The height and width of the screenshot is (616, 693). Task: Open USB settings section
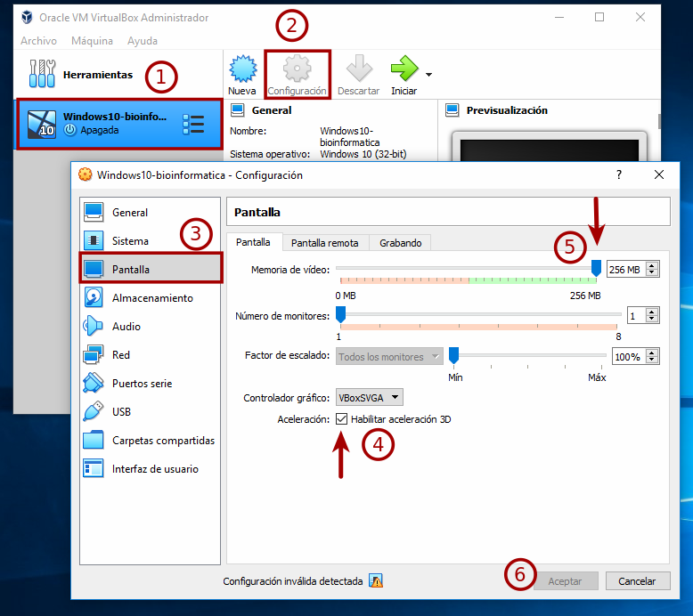point(151,411)
